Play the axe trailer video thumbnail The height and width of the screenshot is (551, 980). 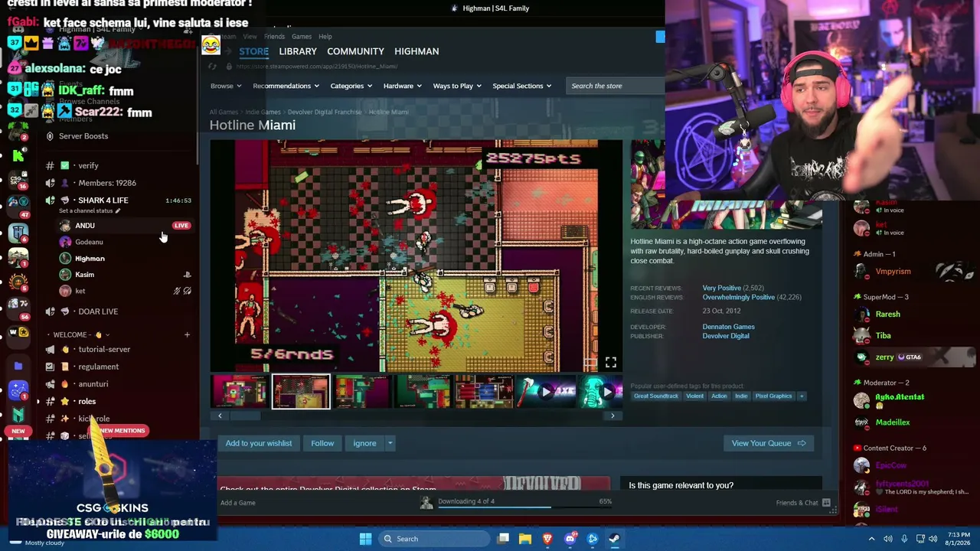point(545,392)
